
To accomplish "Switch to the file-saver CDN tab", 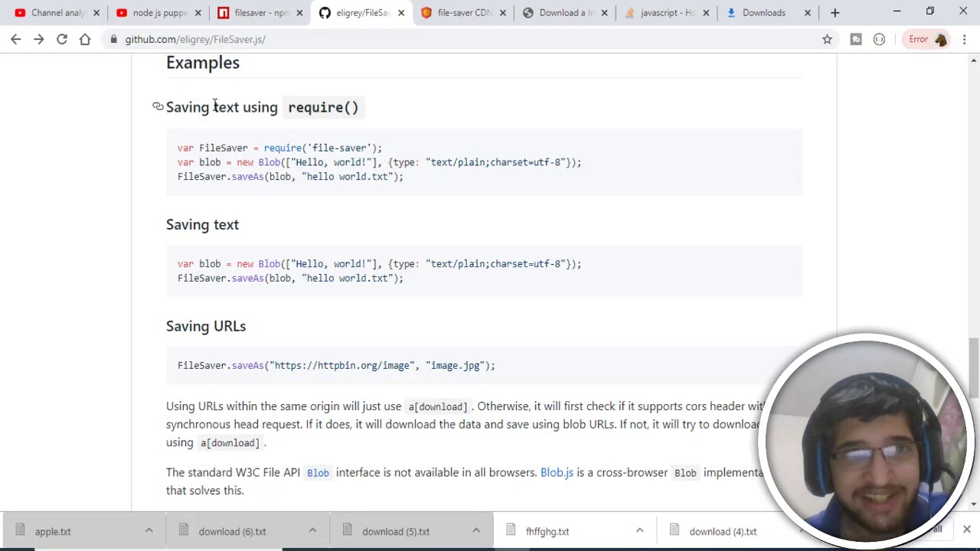I will pyautogui.click(x=463, y=13).
